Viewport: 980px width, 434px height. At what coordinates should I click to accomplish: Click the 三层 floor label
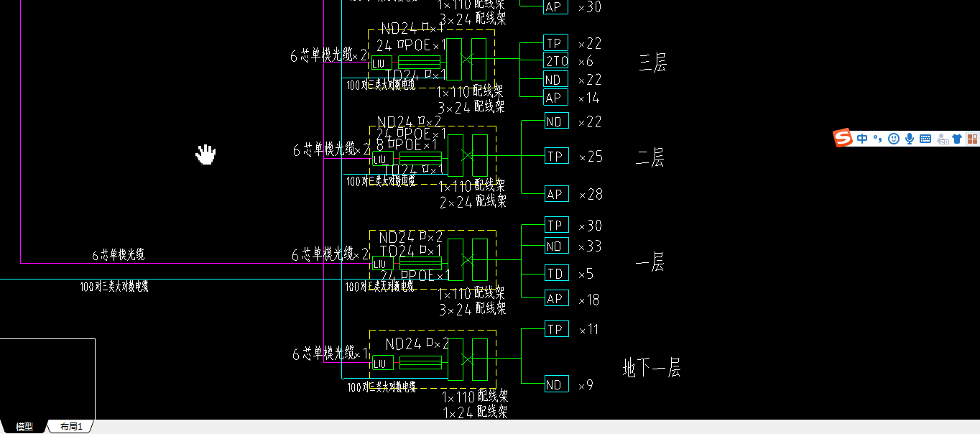coord(652,63)
